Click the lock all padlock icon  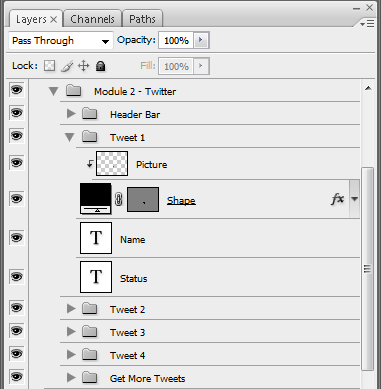[100, 66]
